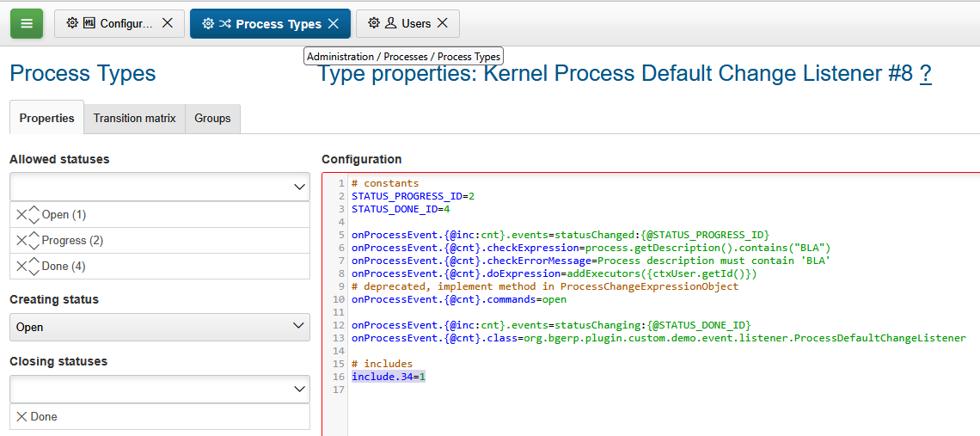Remove Progress (2) from allowed statuses
The height and width of the screenshot is (436, 980).
[x=21, y=241]
